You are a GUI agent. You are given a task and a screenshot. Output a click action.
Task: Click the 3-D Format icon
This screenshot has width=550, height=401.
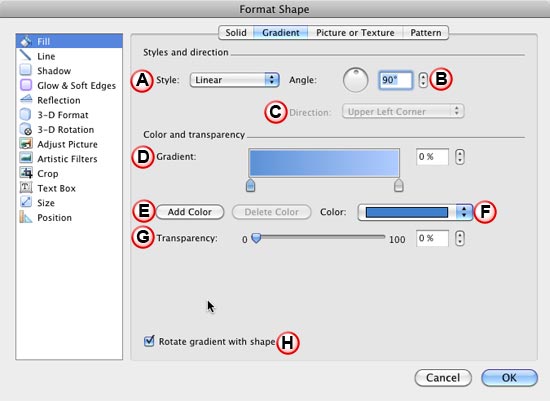tap(26, 115)
